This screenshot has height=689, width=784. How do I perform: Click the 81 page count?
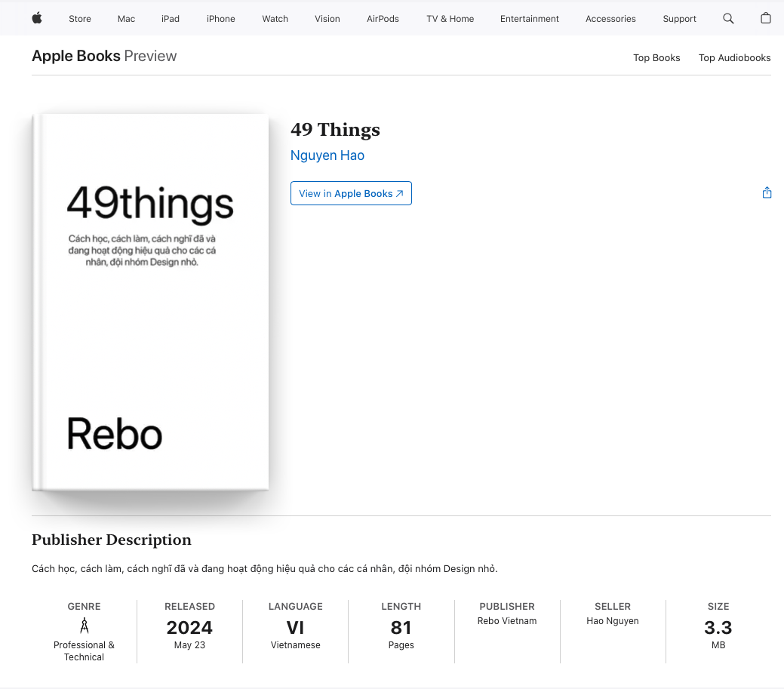[x=401, y=628]
